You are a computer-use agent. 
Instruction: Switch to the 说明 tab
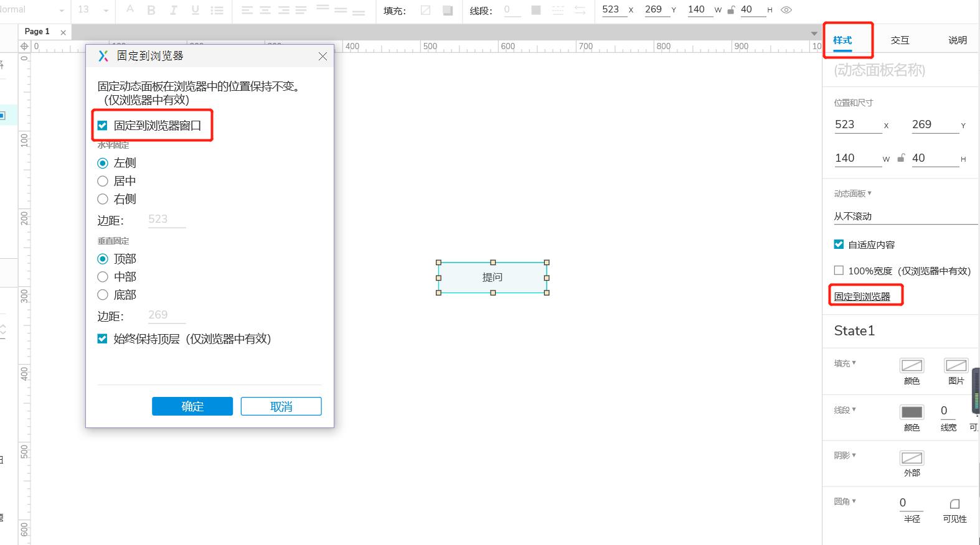tap(958, 40)
